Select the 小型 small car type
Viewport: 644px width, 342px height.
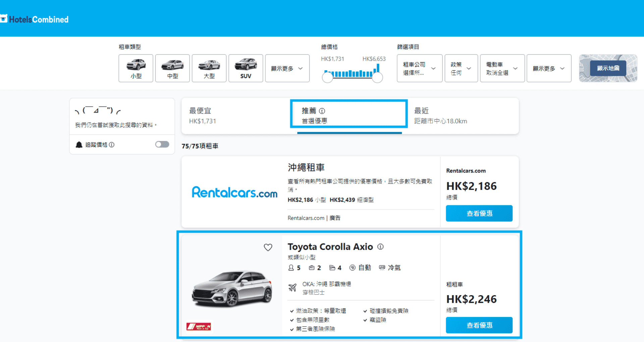(x=136, y=68)
